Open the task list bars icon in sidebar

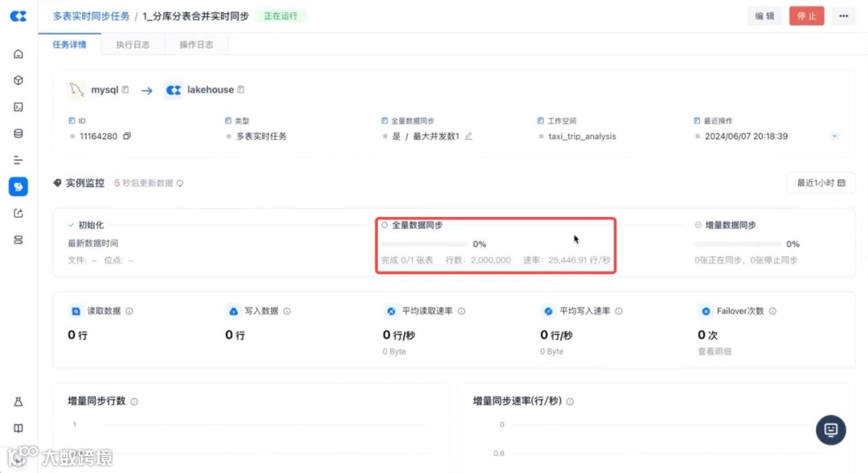(18, 160)
